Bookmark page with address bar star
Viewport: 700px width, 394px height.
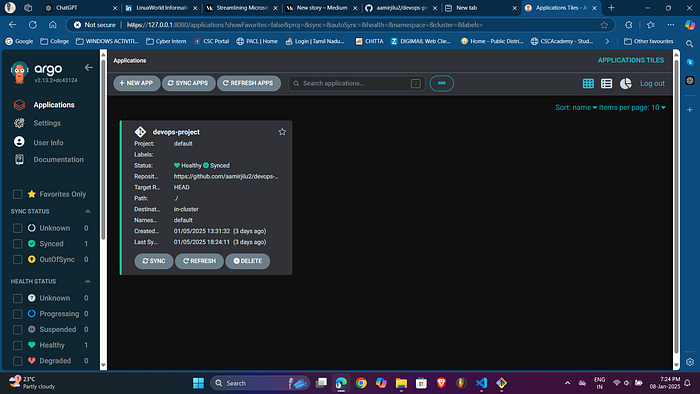tap(604, 25)
